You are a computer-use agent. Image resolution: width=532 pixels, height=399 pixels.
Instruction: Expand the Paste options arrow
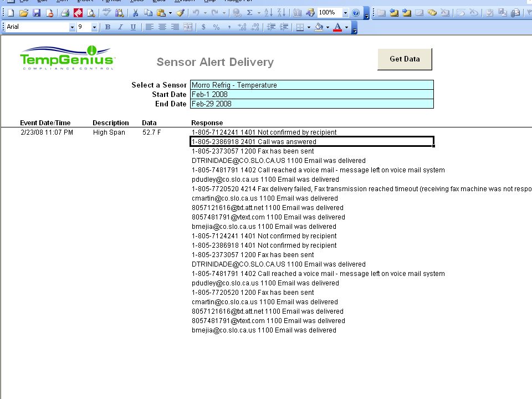[170, 13]
